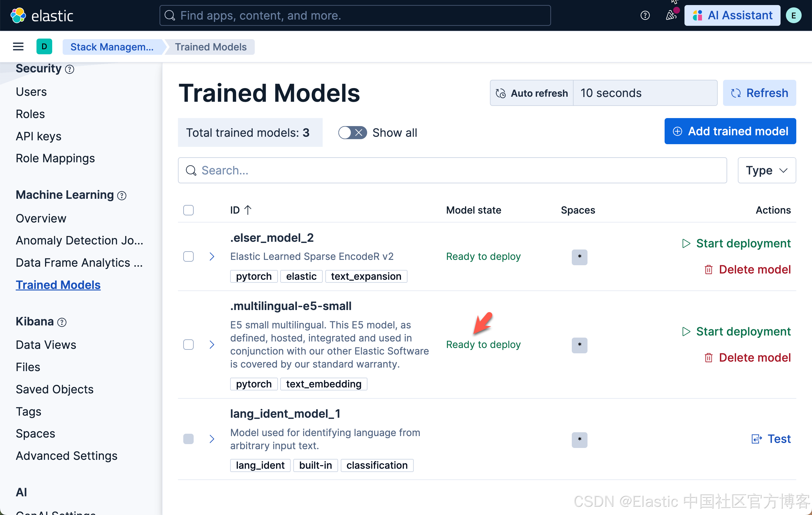Toggle the Show all switch
The height and width of the screenshot is (515, 812).
pyautogui.click(x=352, y=133)
